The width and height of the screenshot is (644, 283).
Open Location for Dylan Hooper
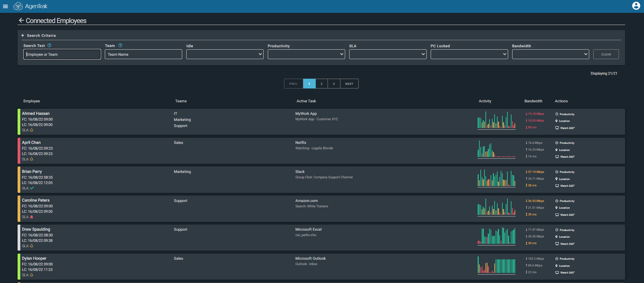pos(563,266)
